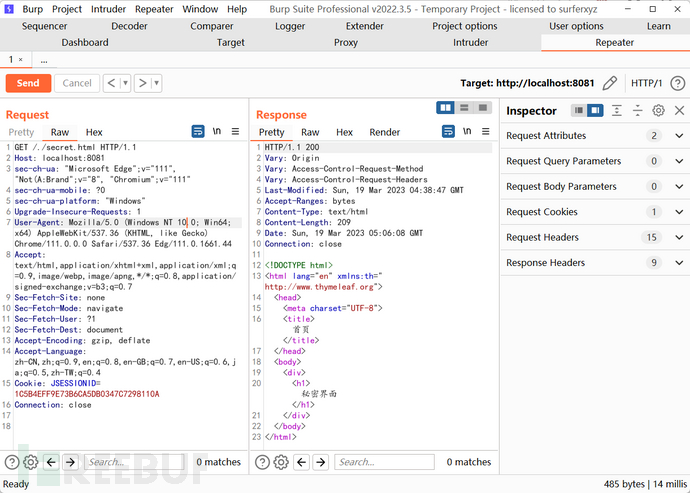690x493 pixels.
Task: Switch to the Proxy tab
Action: [345, 43]
